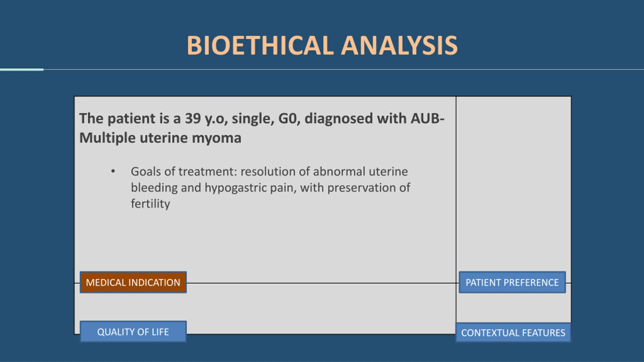Choose the CONTEXTUAL FEATURES box
The image size is (644, 362).
[x=513, y=332]
